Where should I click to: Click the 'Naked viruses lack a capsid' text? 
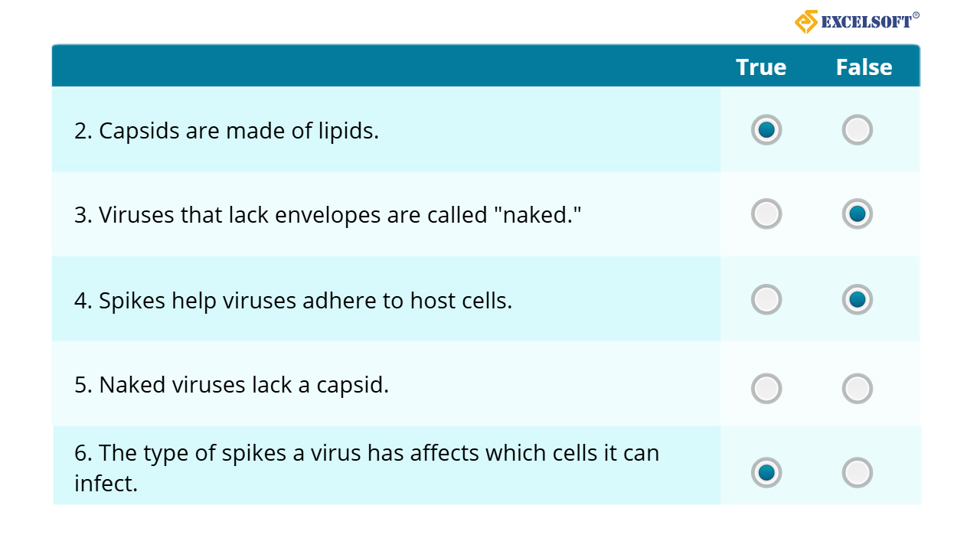[x=231, y=384]
